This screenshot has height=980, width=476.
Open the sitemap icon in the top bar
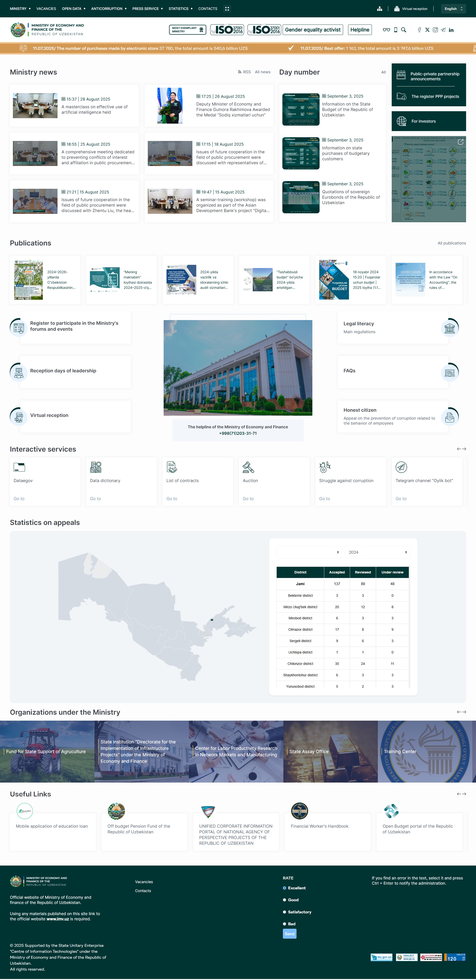(379, 9)
